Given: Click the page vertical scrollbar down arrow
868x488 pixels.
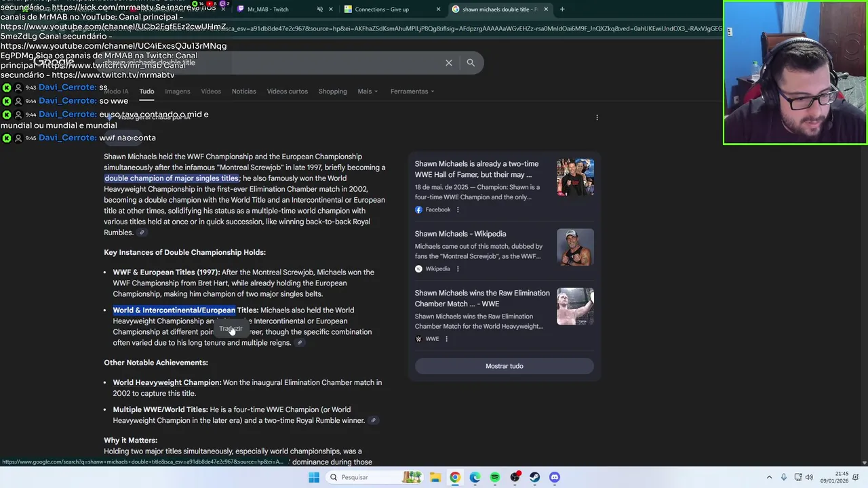Looking at the screenshot, I should 864,463.
